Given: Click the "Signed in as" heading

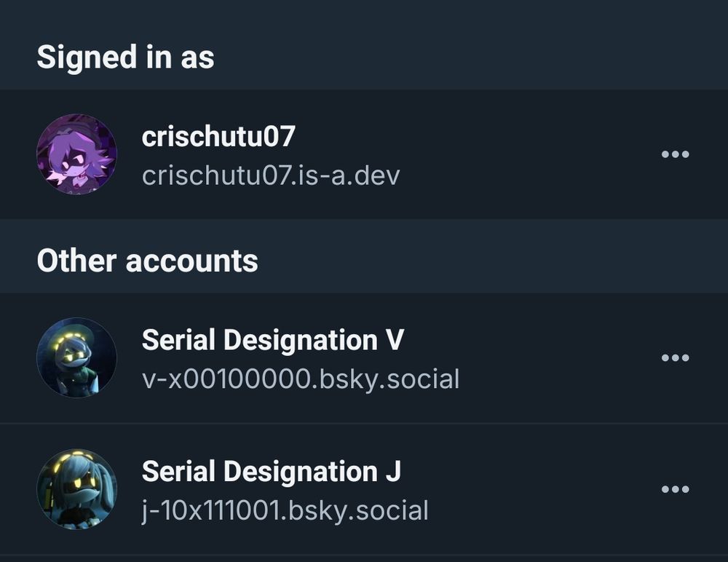Looking at the screenshot, I should coord(125,57).
